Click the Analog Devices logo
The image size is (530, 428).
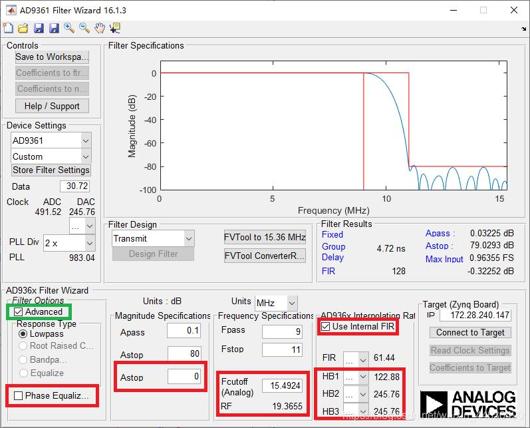coord(468,404)
